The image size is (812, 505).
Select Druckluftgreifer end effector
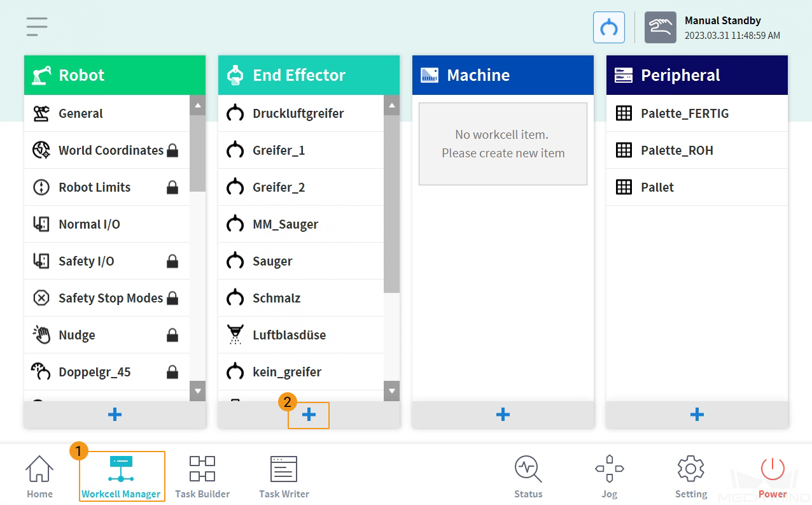coord(301,113)
